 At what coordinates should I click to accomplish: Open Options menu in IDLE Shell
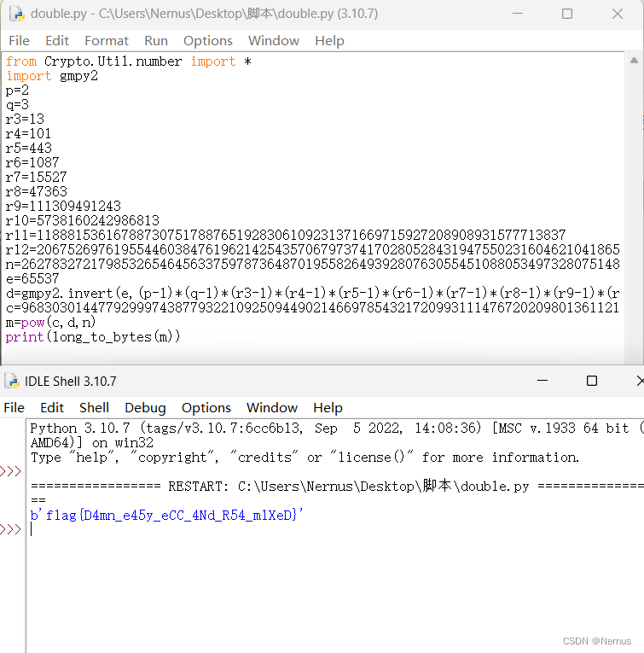tap(206, 407)
